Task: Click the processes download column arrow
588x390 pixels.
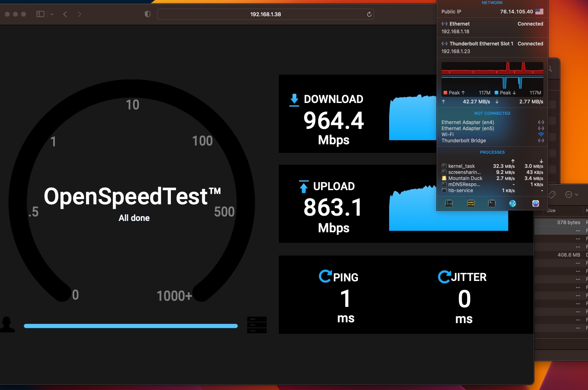Action: coord(541,161)
